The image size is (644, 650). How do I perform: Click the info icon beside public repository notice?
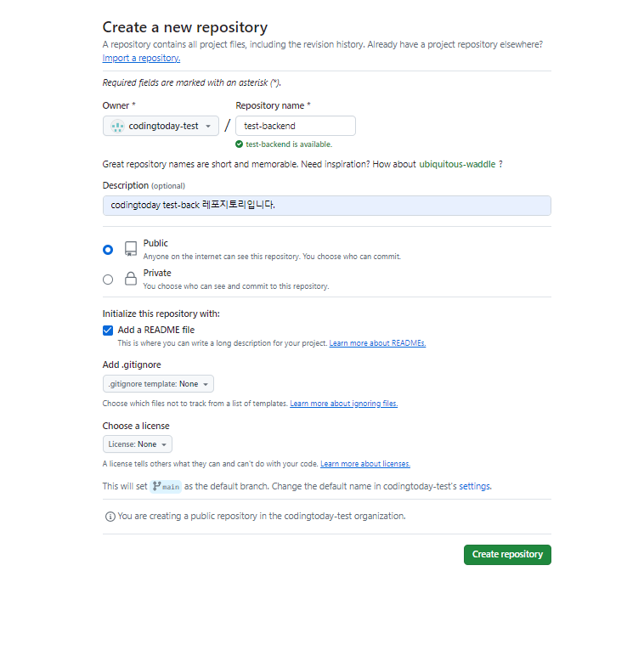coord(110,517)
